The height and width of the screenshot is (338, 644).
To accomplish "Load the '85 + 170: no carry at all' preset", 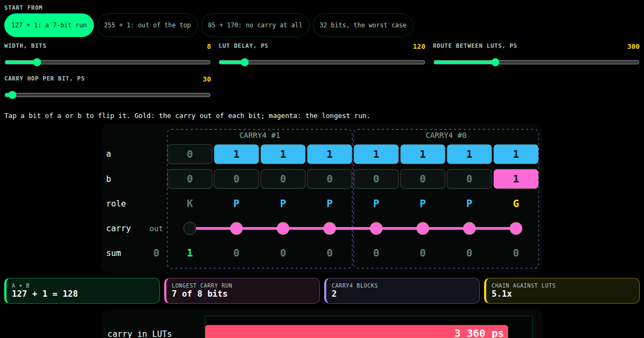I will point(255,25).
